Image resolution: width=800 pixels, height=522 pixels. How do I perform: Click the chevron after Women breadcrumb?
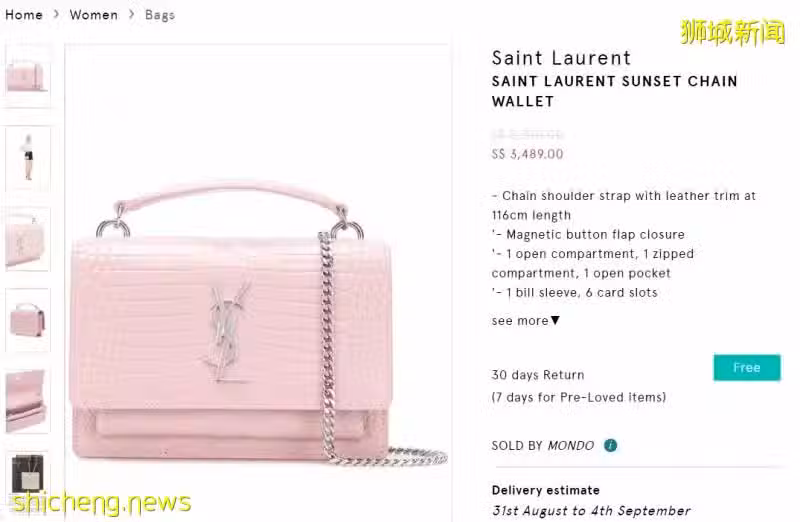(132, 14)
